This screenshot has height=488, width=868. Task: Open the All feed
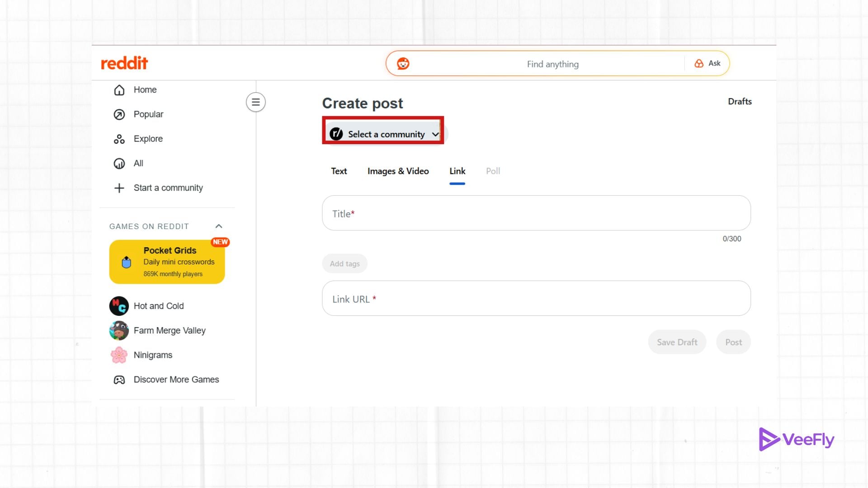coord(138,163)
